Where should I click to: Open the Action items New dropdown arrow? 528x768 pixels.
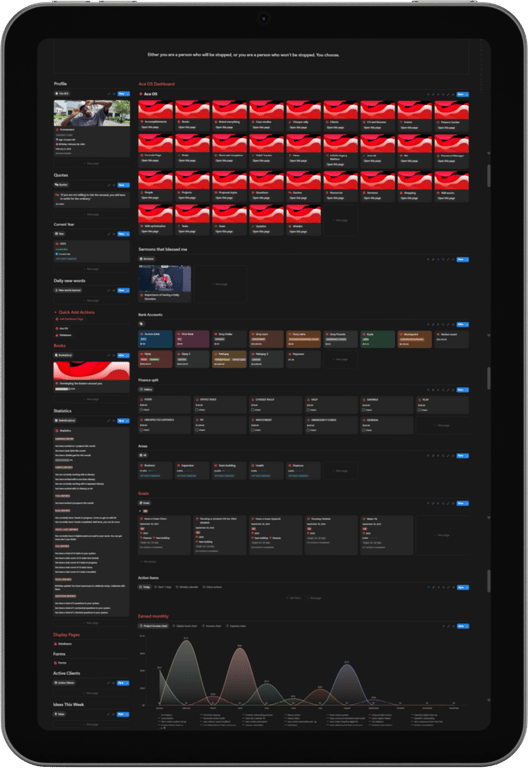pyautogui.click(x=467, y=587)
